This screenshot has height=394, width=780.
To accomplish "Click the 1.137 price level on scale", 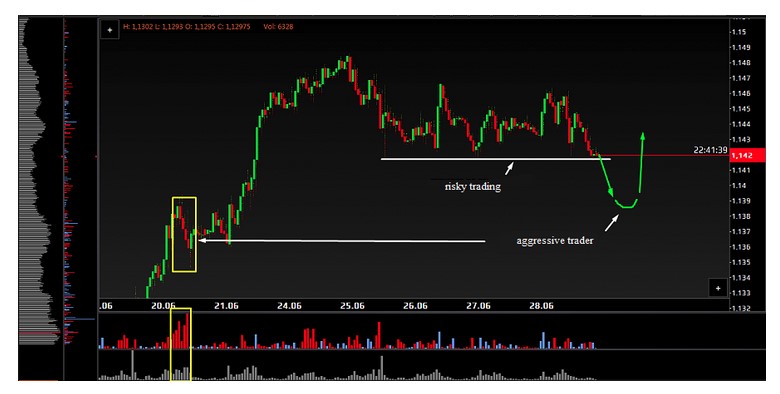I will pos(741,232).
